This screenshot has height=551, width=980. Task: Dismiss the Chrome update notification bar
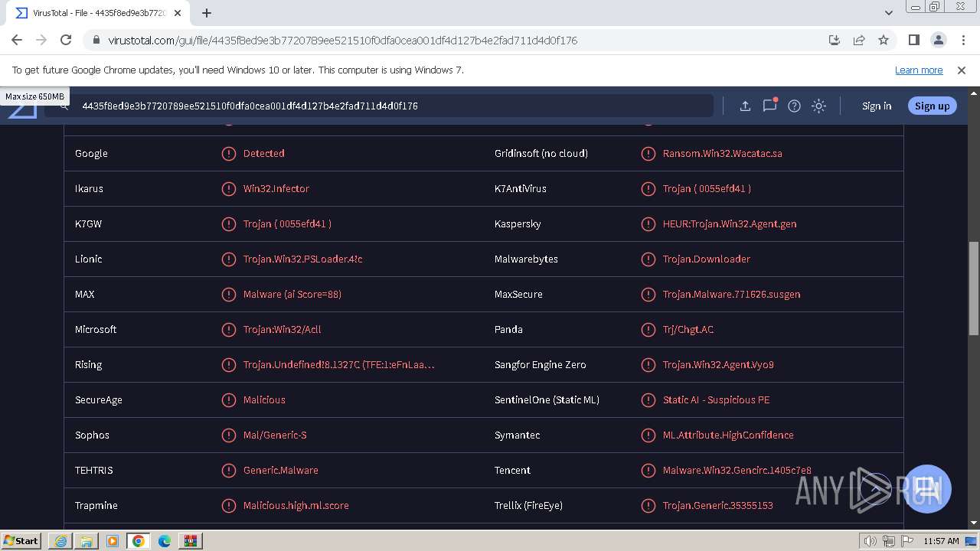pos(962,70)
